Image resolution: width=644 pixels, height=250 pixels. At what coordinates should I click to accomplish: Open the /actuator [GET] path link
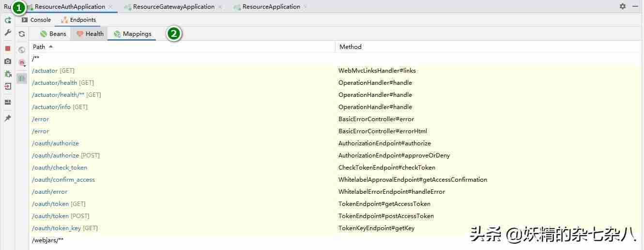coord(45,71)
